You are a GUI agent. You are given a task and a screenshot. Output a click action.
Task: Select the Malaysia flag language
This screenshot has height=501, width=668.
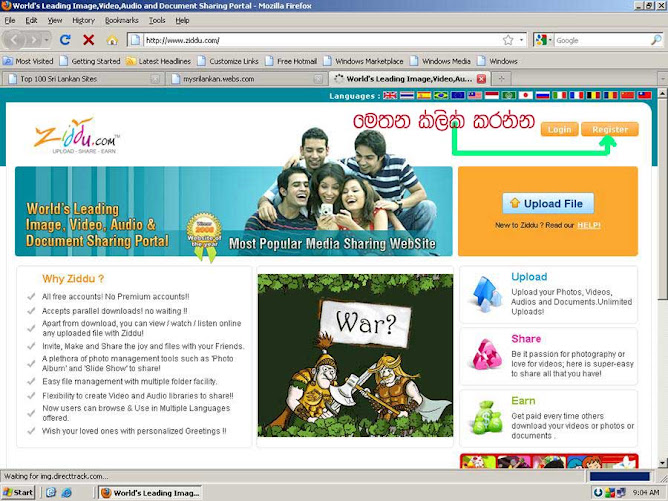(x=475, y=95)
